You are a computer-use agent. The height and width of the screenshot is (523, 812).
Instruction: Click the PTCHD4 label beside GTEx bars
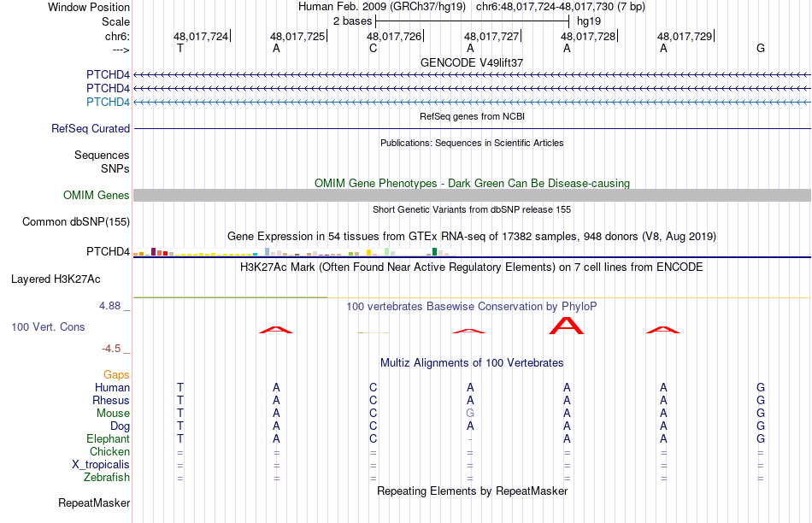[x=108, y=251]
